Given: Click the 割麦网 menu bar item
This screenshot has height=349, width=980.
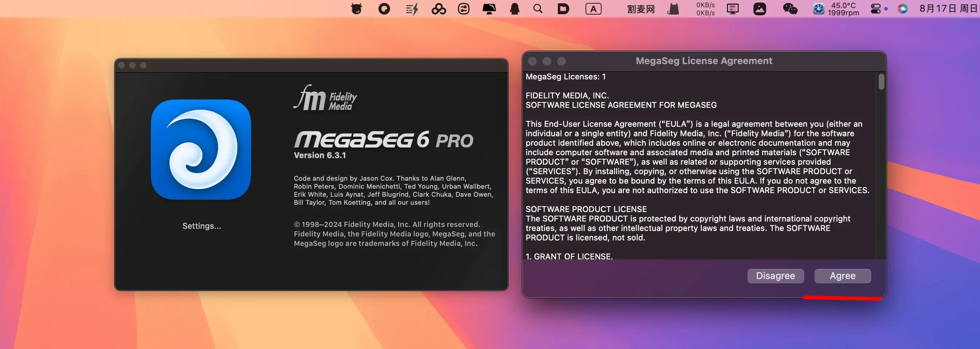Looking at the screenshot, I should coord(641,9).
